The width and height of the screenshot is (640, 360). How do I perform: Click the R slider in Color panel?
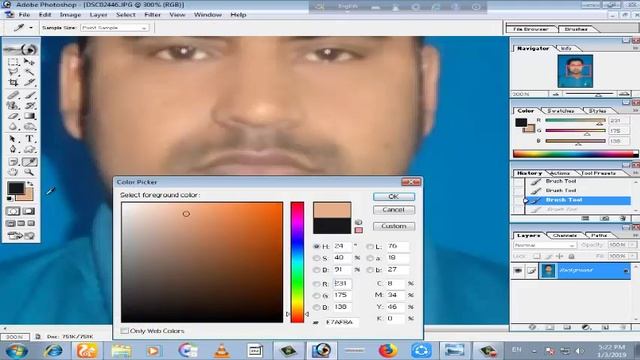click(x=575, y=120)
